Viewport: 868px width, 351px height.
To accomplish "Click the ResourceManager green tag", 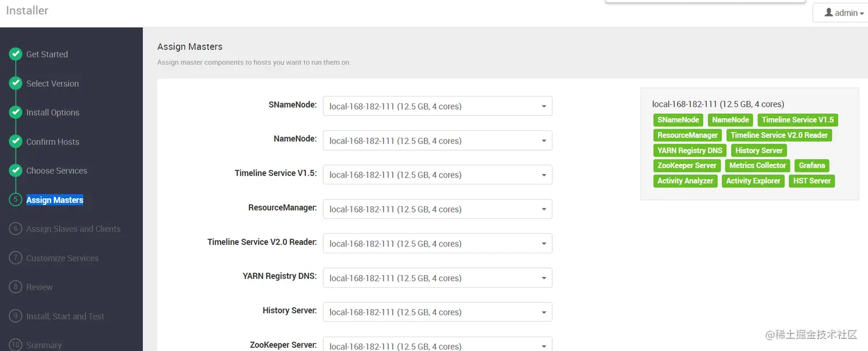I will pos(687,136).
